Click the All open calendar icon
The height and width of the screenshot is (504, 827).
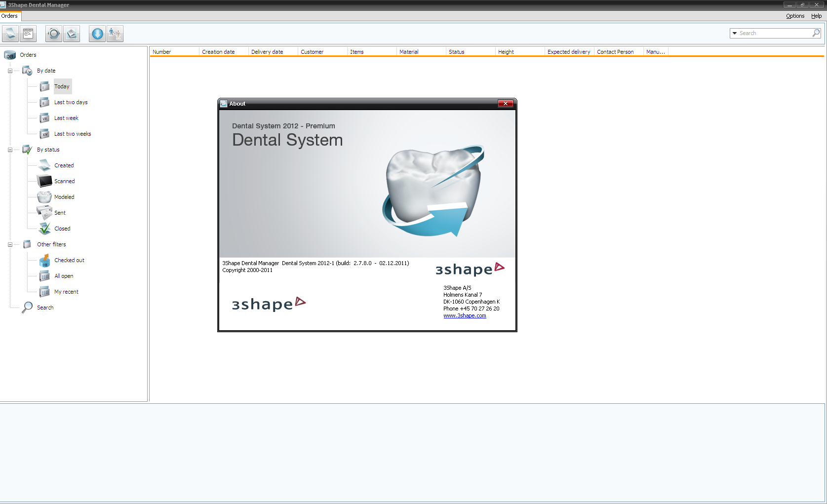click(x=44, y=276)
